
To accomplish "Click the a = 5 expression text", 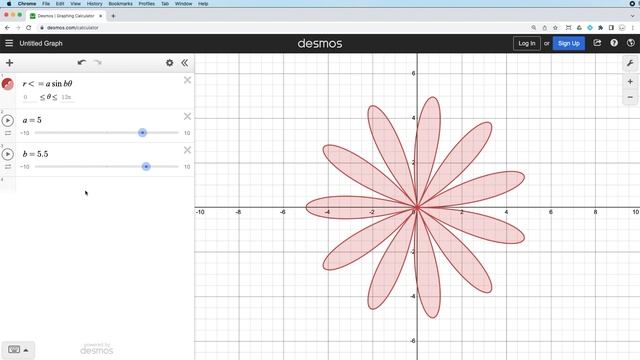I will click(32, 120).
